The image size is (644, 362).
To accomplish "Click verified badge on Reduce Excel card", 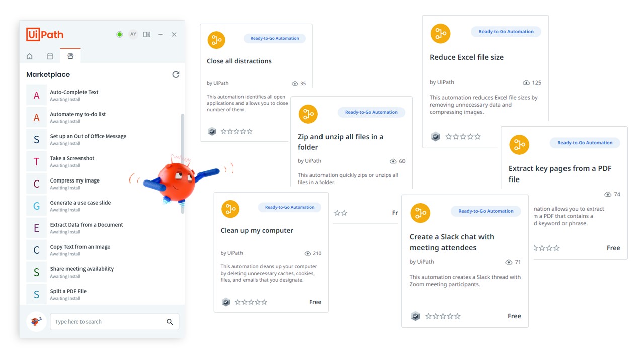I will coord(436,137).
